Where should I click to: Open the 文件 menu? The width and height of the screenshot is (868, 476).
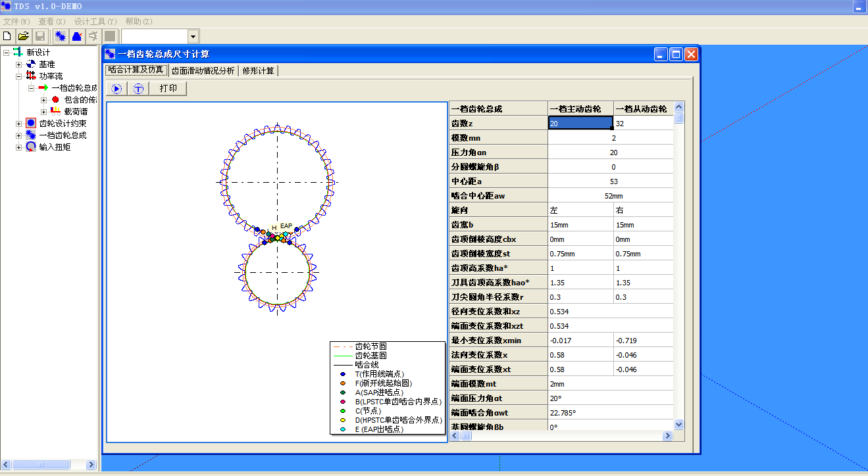(16, 22)
